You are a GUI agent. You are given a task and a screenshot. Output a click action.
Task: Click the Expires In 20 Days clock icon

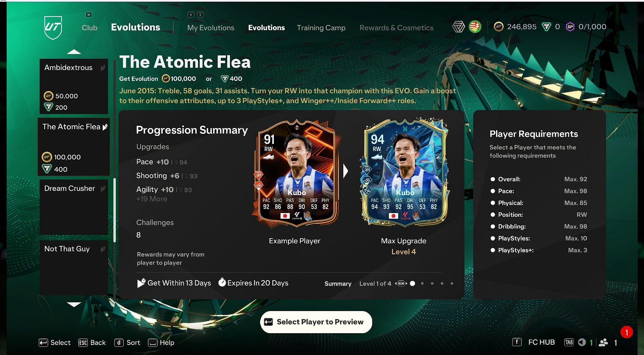(222, 283)
